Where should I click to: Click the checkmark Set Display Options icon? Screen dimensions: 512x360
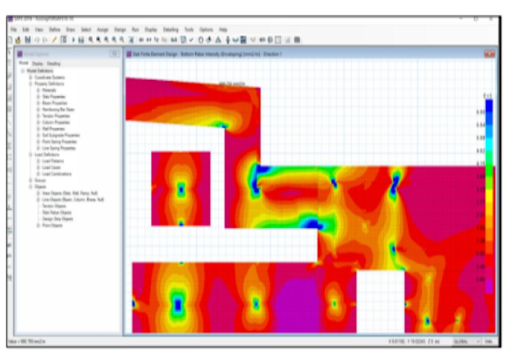click(191, 40)
